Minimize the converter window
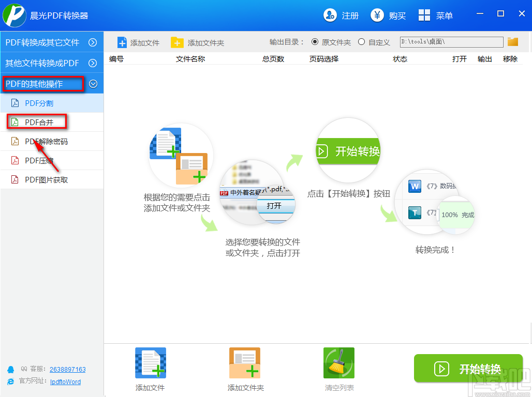Screen dimensions: 532x397 tap(480, 13)
